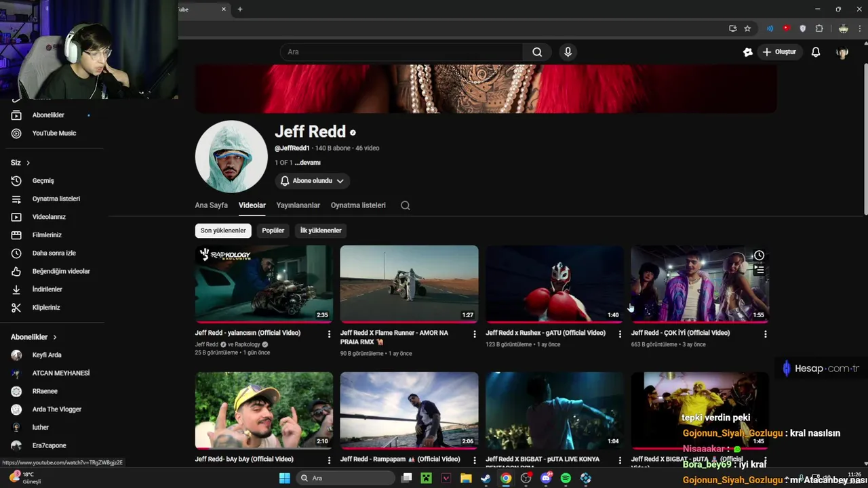
Task: Click the install app icon in address bar
Action: [x=732, y=28]
